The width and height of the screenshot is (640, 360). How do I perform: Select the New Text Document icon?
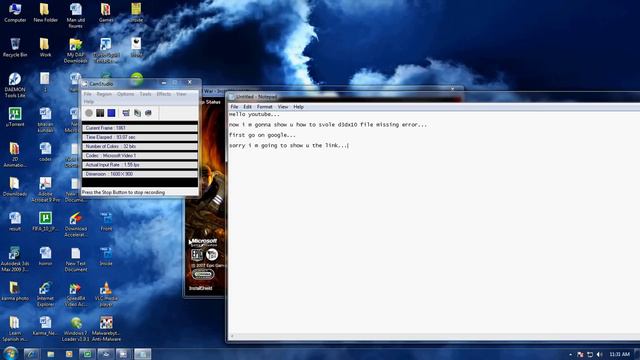click(x=76, y=260)
